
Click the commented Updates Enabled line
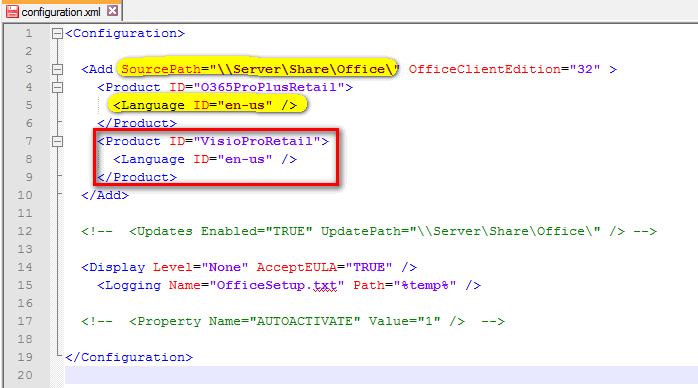[369, 231]
